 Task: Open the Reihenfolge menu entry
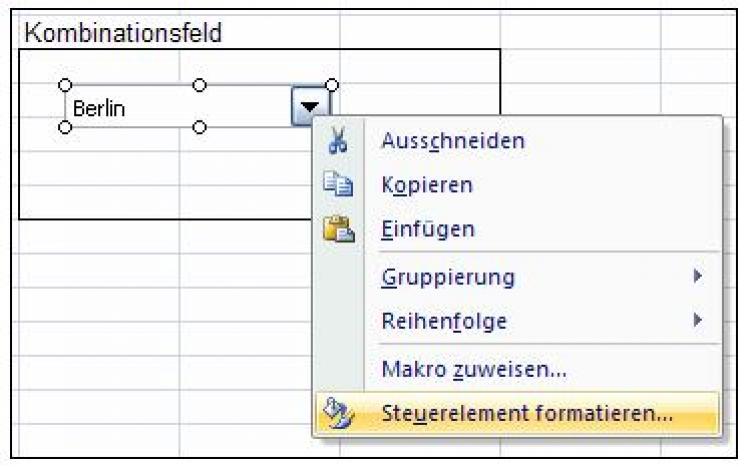444,322
